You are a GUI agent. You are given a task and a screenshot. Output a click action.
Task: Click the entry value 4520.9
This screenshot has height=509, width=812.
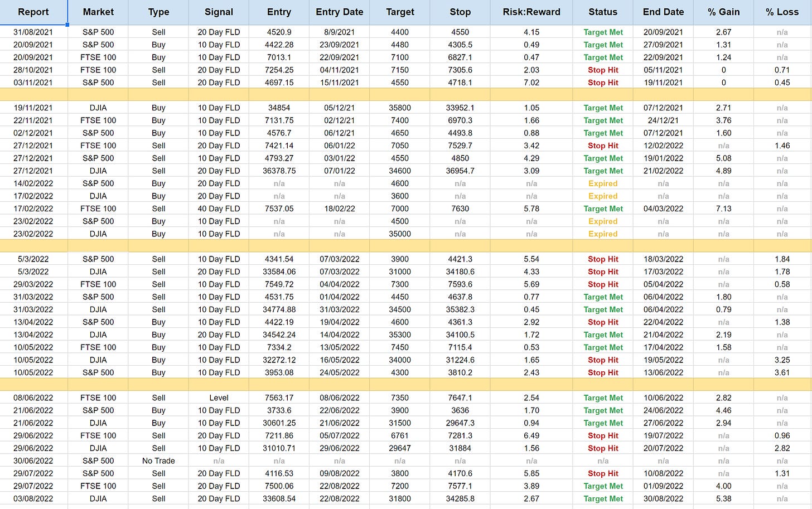click(279, 32)
